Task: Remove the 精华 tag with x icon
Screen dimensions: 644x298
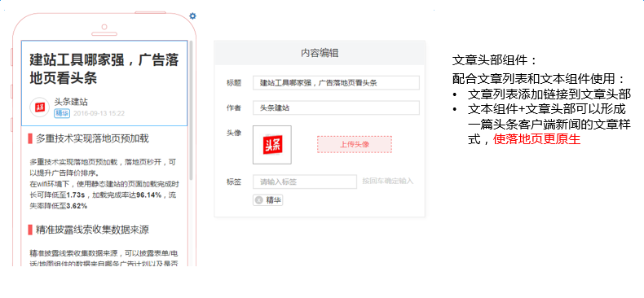Action: (x=258, y=200)
